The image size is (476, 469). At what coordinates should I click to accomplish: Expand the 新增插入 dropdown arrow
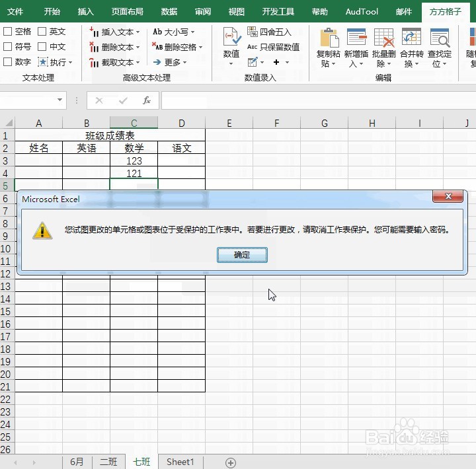pyautogui.click(x=361, y=63)
